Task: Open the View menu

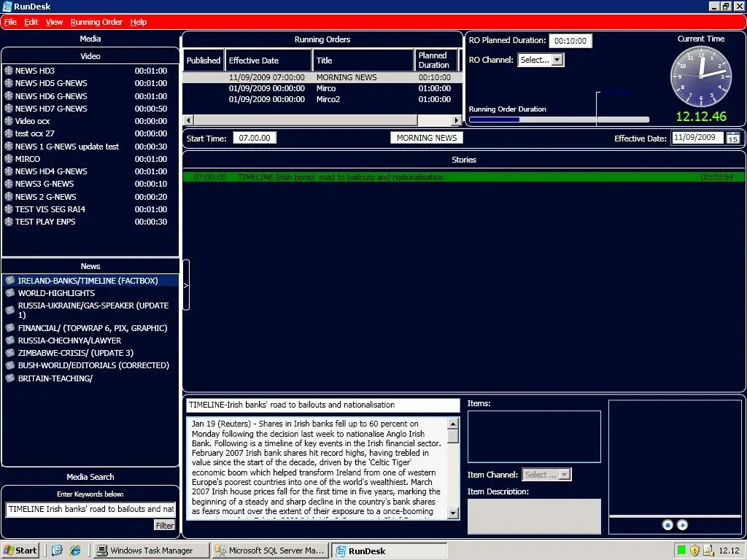Action: point(54,23)
